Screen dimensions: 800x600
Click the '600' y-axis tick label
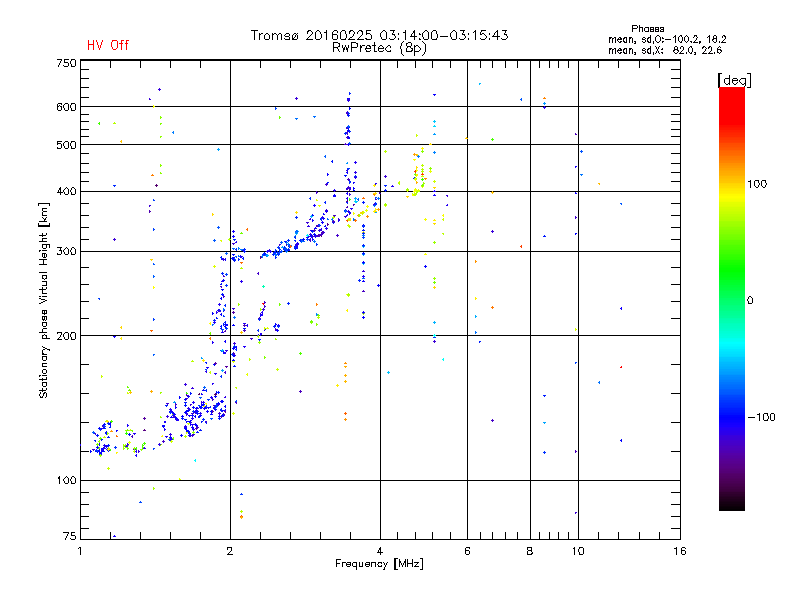tap(66, 107)
